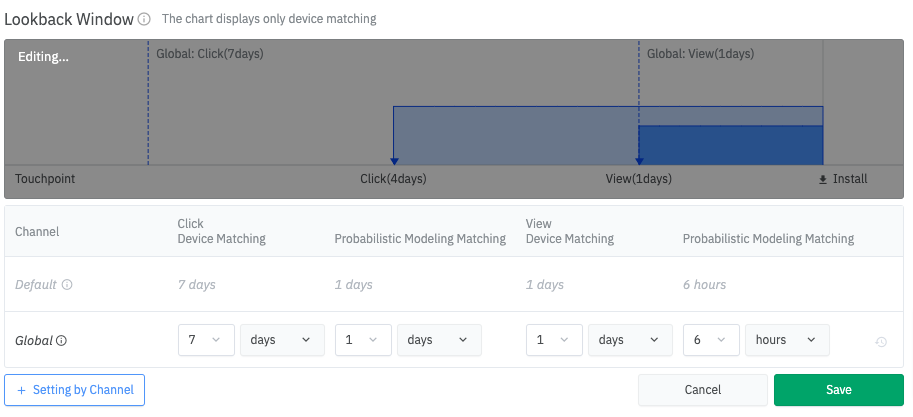Screen dimensions: 913x417
Task: Open the hours unit dropdown
Action: 787,340
